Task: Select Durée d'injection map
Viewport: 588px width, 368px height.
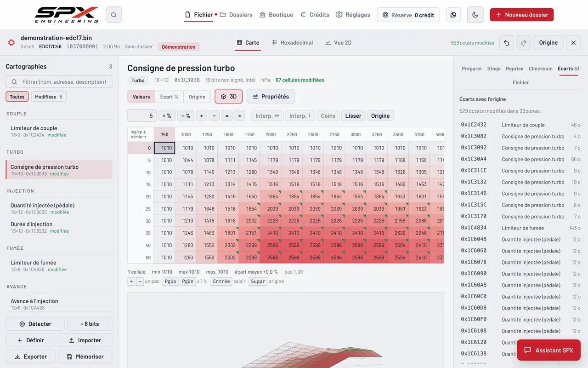Action: (x=59, y=227)
